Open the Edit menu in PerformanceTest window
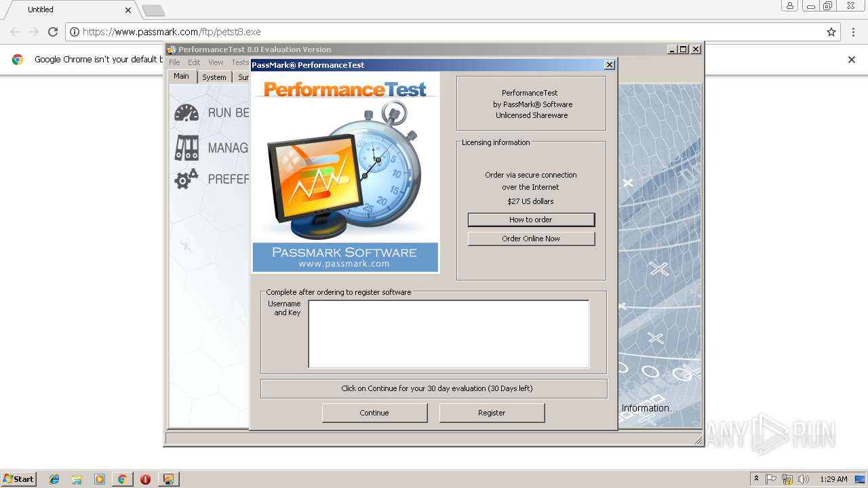 pos(194,62)
